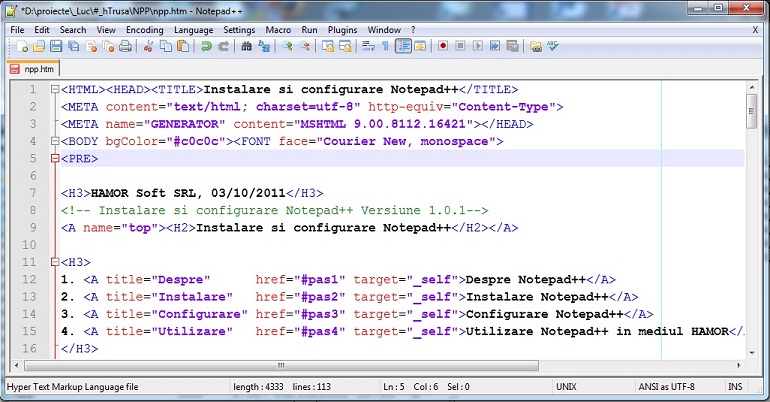
Task: Click the horizontal scrollbar right arrow
Action: pos(739,366)
